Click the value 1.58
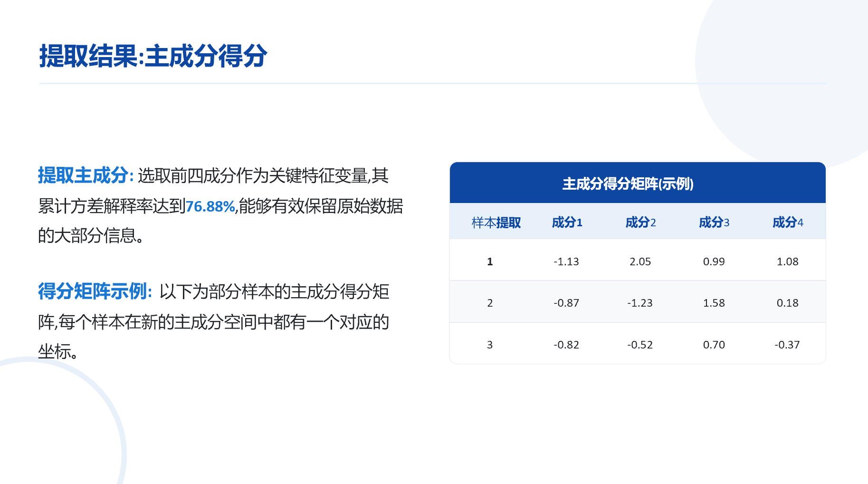 point(714,303)
